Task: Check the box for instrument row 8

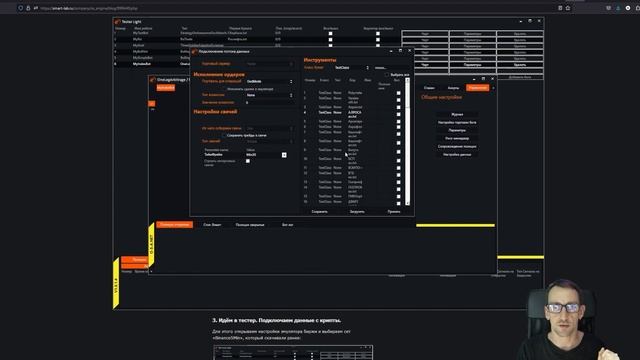Action: 398,143
